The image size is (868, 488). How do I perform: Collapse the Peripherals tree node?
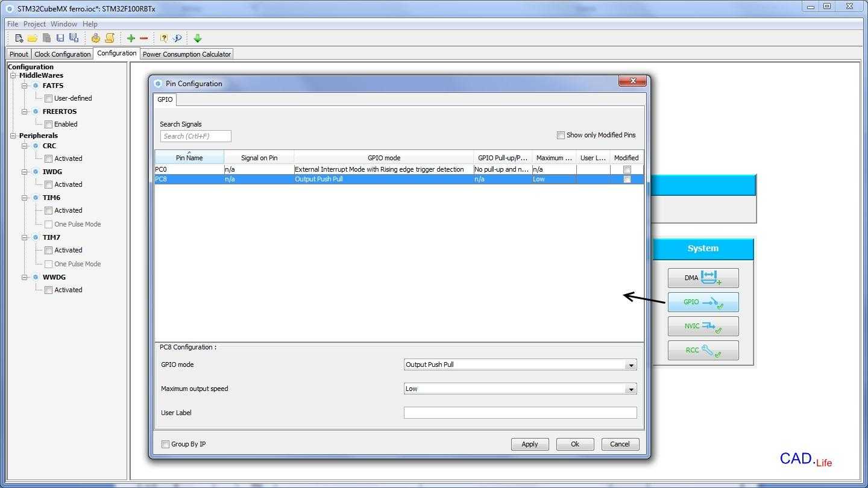pyautogui.click(x=13, y=136)
